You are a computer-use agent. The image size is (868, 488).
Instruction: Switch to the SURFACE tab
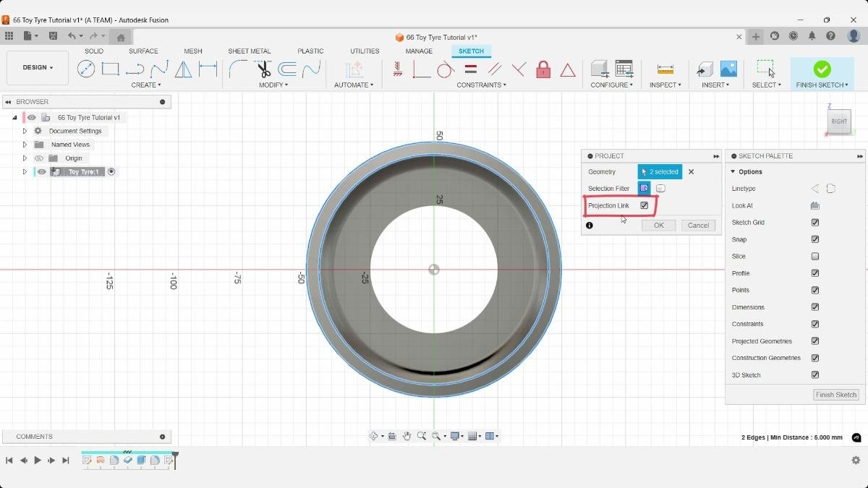(x=143, y=51)
